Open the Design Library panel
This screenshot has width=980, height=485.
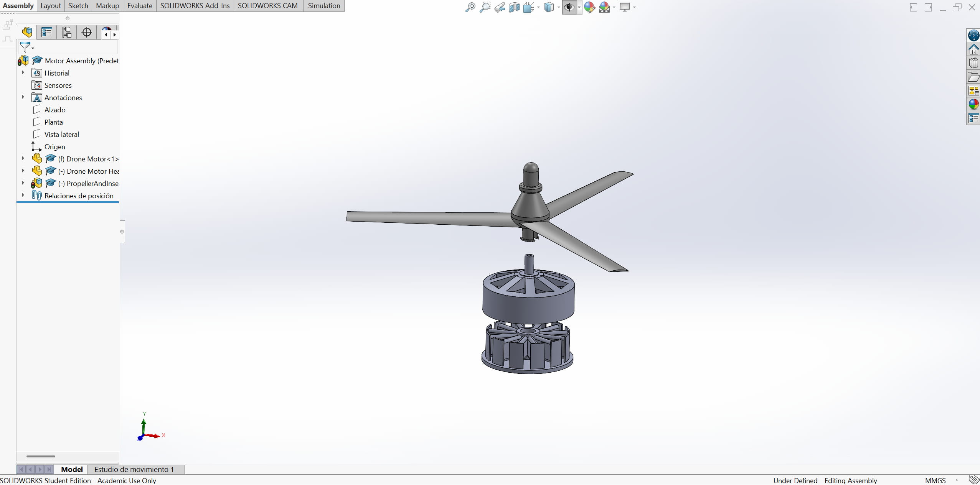point(974,62)
